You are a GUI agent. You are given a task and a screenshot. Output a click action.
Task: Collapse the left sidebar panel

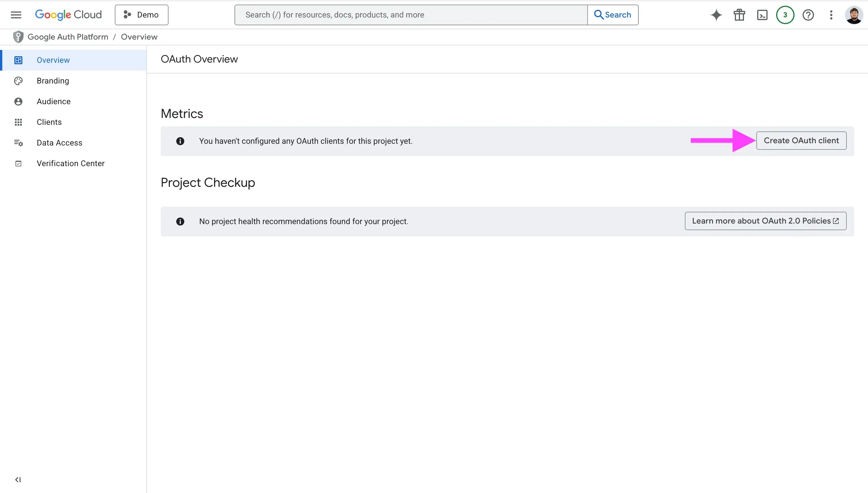(x=18, y=480)
